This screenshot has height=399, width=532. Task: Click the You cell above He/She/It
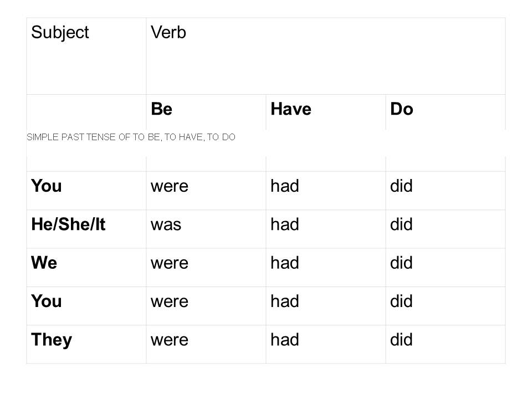point(47,186)
